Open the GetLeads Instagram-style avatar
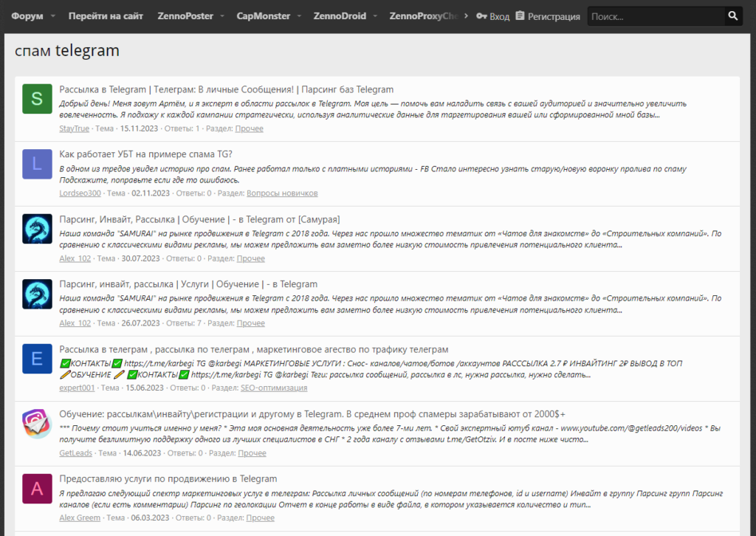This screenshot has height=536, width=756. [37, 423]
